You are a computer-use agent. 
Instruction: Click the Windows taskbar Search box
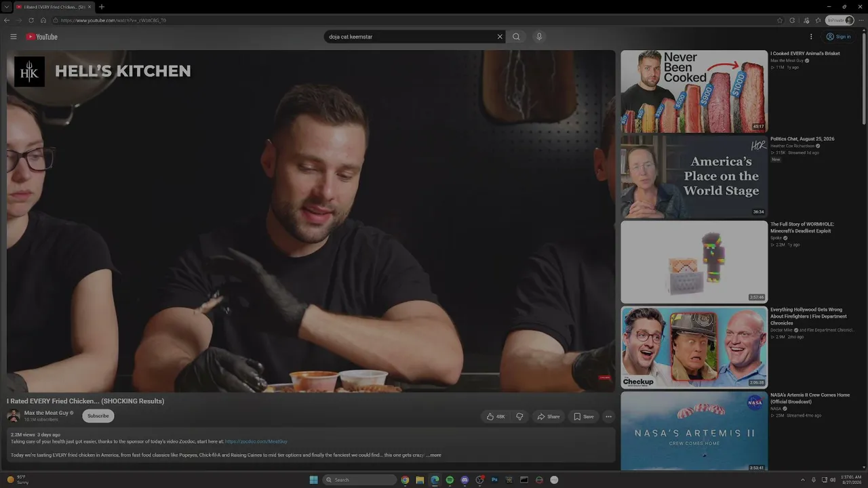point(359,480)
